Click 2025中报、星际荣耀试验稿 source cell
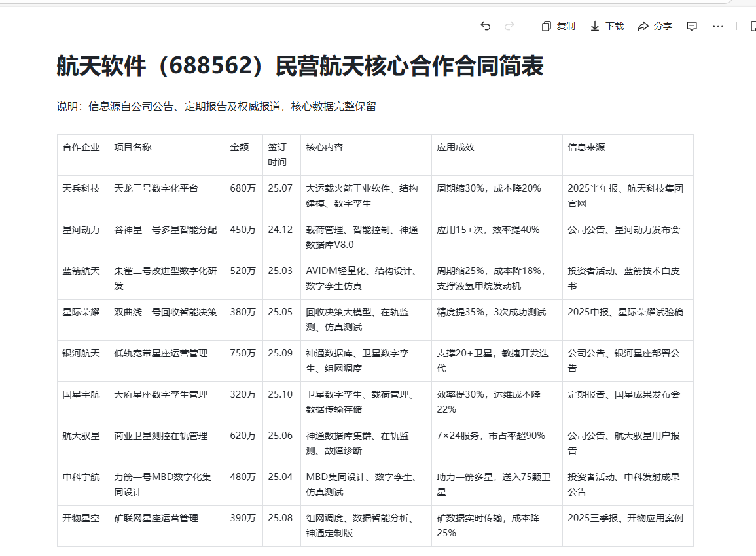 tap(628, 319)
